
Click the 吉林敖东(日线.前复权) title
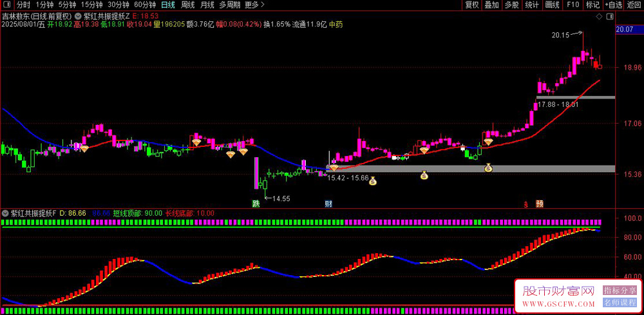pyautogui.click(x=37, y=16)
